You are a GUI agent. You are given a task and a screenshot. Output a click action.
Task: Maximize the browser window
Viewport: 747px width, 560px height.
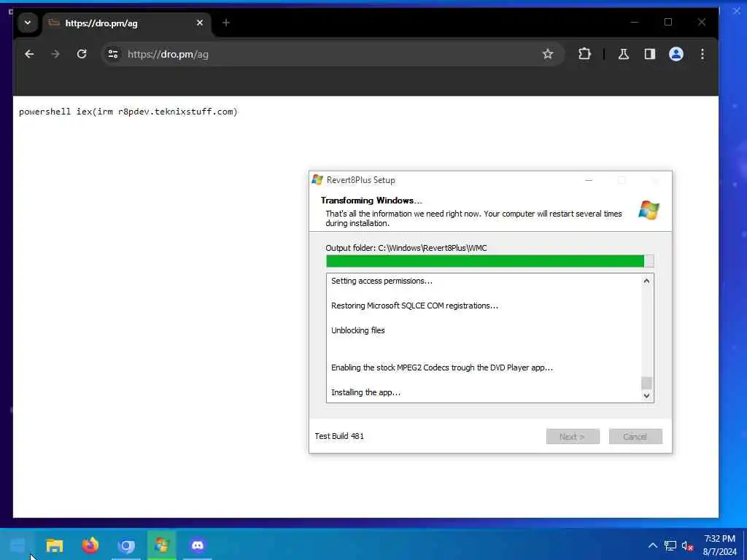(668, 22)
